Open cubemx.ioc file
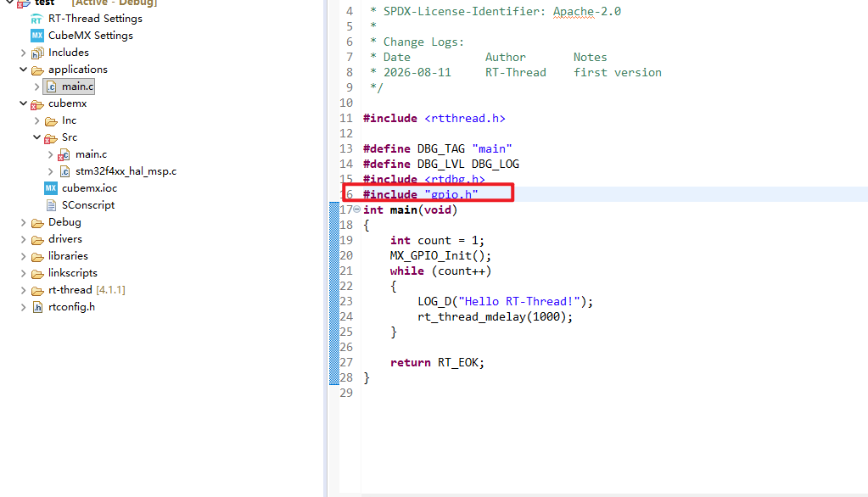Viewport: 868px width, 497px height. tap(89, 188)
